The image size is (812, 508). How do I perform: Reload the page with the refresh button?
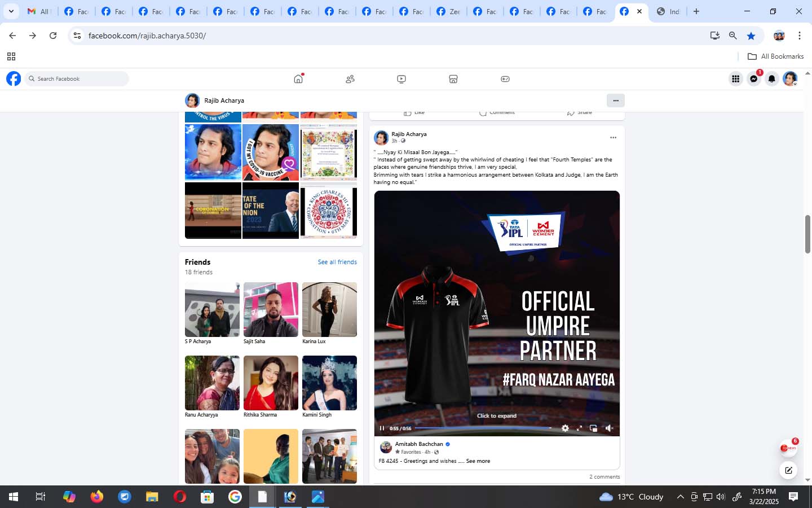[53, 36]
